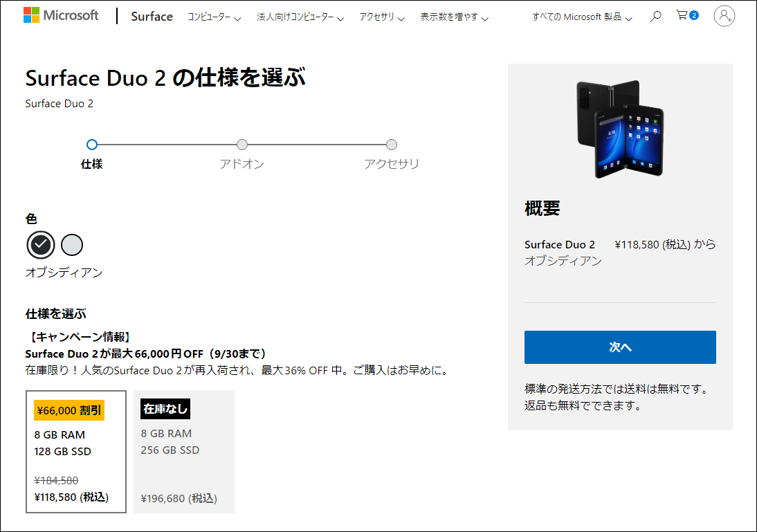Click the 標準の発送方法では送料は無料です text
757x532 pixels.
click(x=616, y=389)
